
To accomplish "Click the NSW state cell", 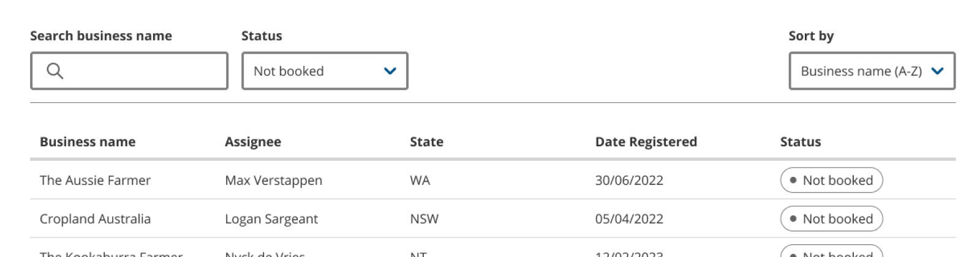I will coord(424,219).
